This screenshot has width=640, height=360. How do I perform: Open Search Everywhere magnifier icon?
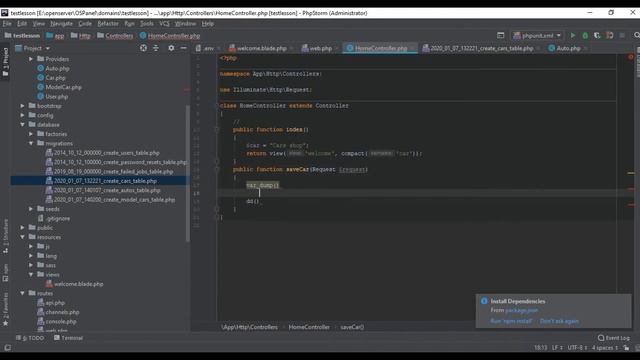coord(636,36)
